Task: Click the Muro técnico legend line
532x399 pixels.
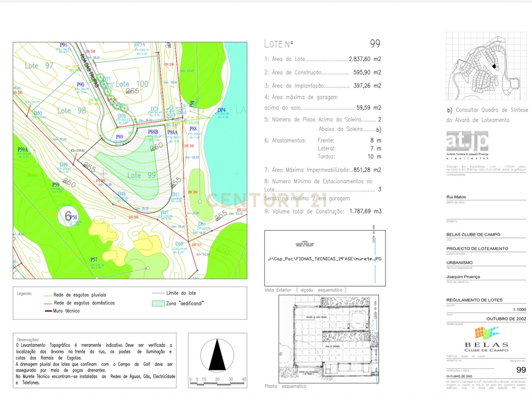Action: (48, 311)
